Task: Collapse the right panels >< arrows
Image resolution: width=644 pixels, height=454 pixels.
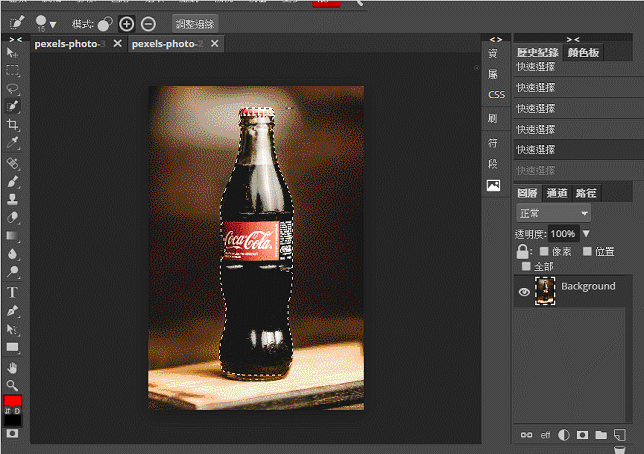Action: (x=573, y=39)
